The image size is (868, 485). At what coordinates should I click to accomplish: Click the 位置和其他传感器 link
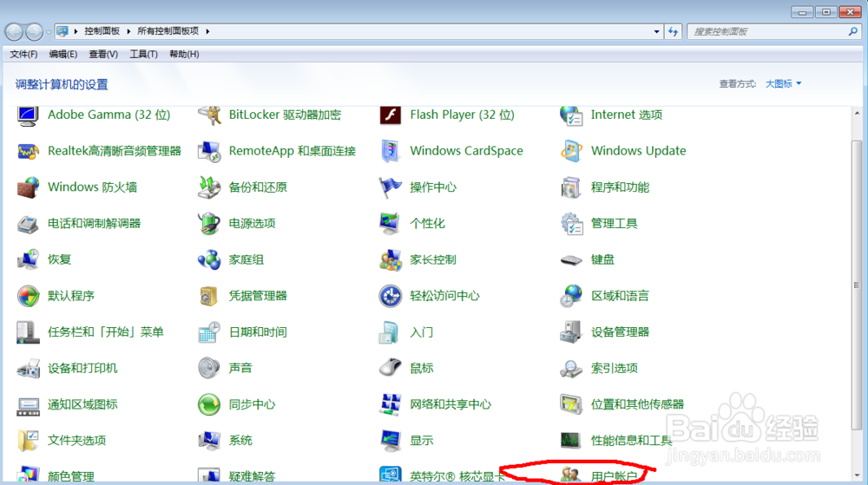(x=637, y=404)
